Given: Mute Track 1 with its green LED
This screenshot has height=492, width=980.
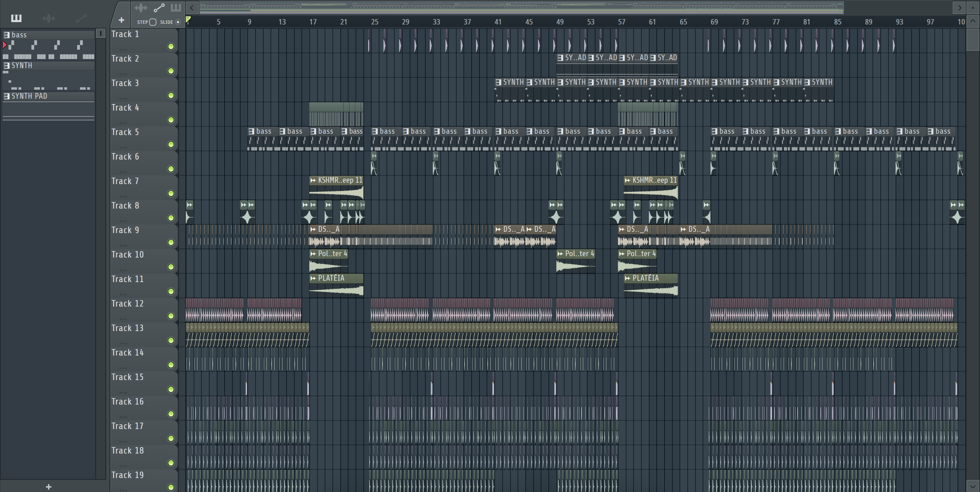Looking at the screenshot, I should point(171,46).
